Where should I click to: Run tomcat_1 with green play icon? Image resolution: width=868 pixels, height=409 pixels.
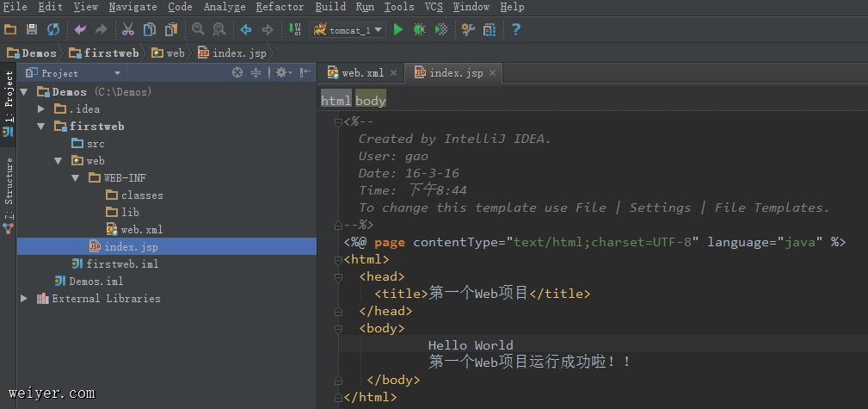pos(398,29)
